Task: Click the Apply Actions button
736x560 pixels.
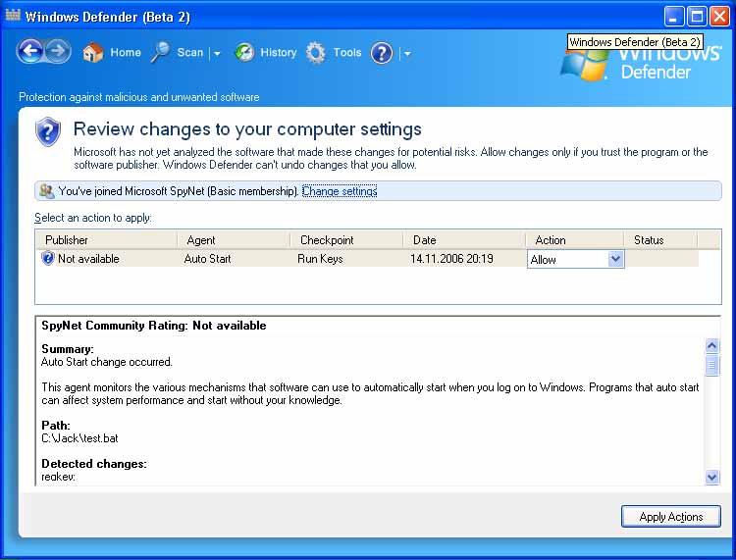Action: [x=671, y=517]
